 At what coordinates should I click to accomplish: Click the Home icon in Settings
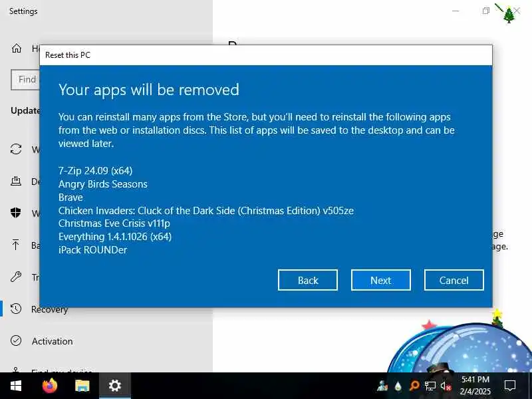point(16,49)
